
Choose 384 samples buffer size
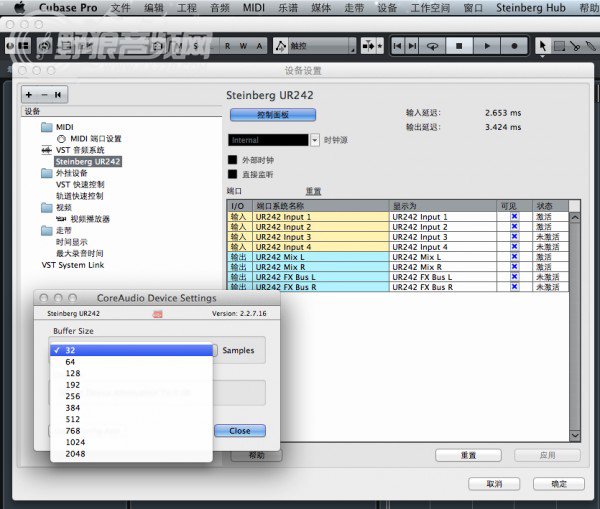click(x=131, y=408)
